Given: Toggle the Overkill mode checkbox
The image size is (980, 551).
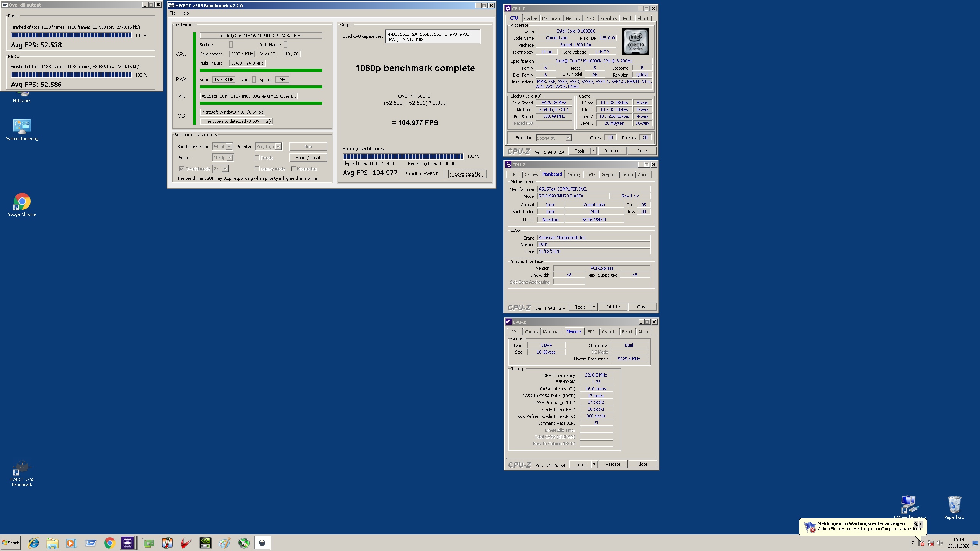Looking at the screenshot, I should 181,169.
